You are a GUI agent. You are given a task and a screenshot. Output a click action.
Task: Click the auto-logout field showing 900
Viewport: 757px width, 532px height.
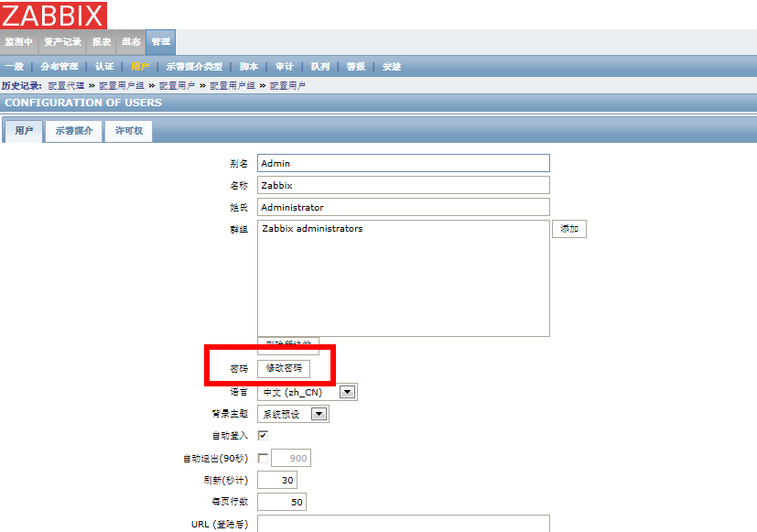[x=291, y=458]
